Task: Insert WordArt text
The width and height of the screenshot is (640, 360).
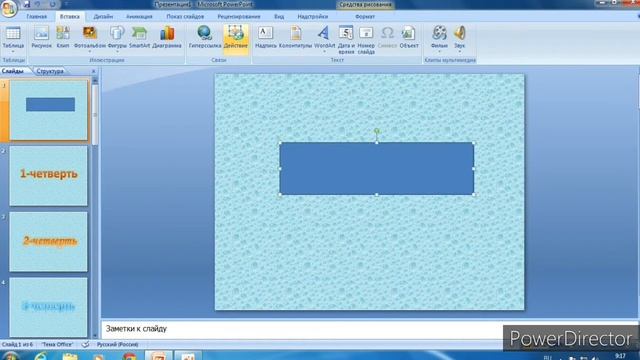Action: click(324, 39)
